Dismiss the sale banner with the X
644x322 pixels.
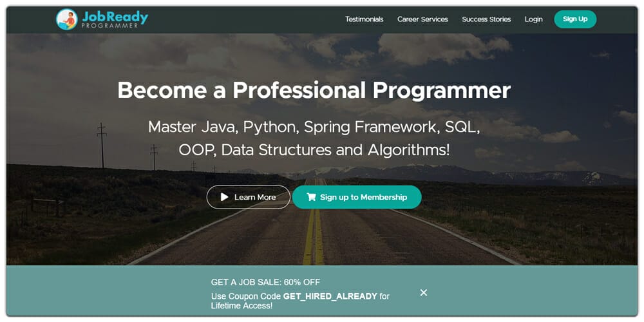424,292
